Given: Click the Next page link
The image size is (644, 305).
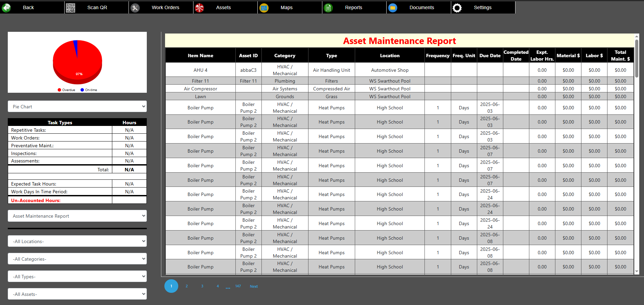Looking at the screenshot, I should tap(254, 286).
